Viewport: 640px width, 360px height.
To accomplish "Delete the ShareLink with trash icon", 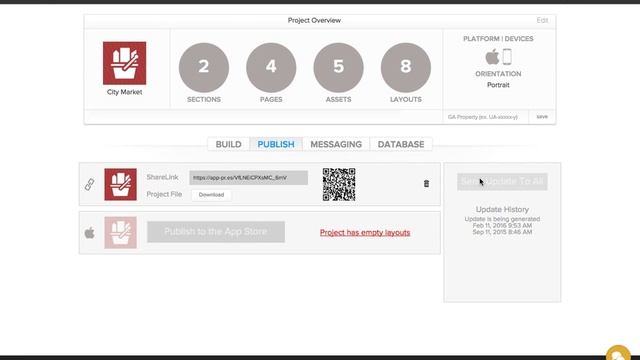I will [426, 184].
